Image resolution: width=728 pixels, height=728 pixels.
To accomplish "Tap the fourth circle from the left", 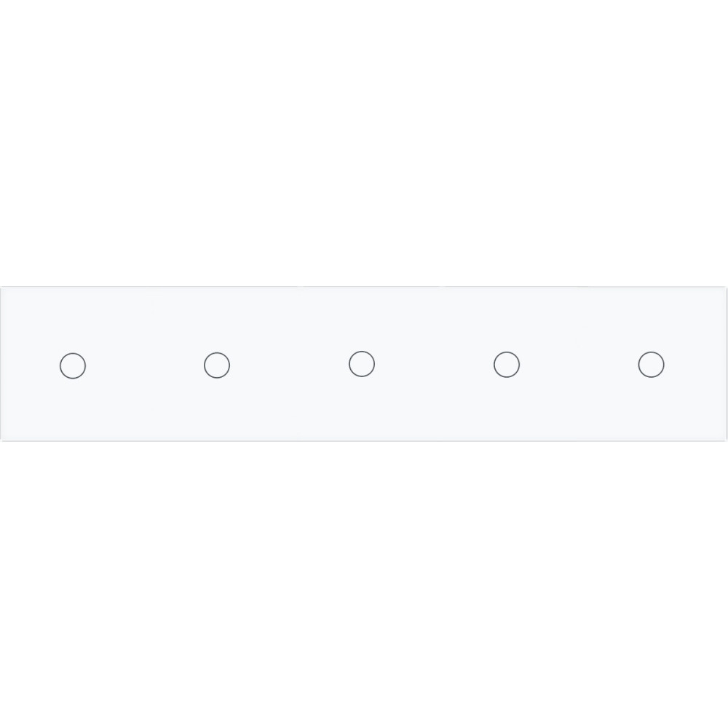I will [x=507, y=365].
